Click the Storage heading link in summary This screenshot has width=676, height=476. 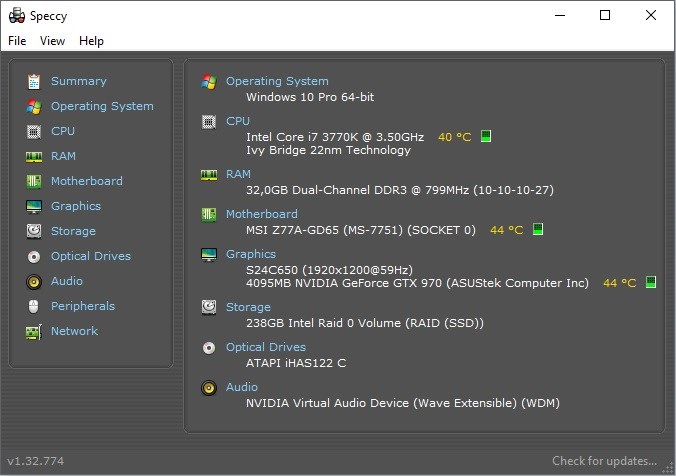pyautogui.click(x=248, y=307)
